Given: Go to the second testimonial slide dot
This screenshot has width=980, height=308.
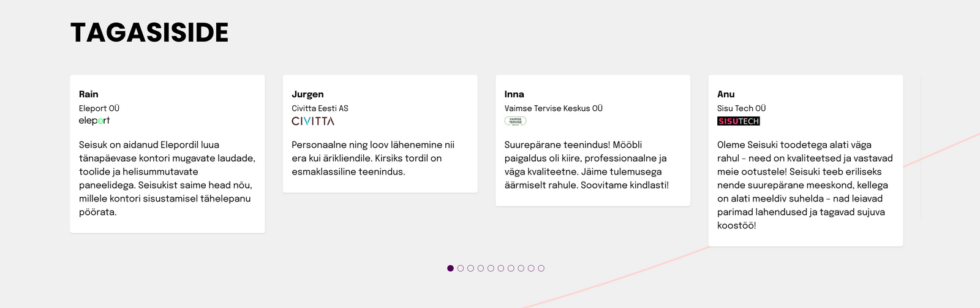Looking at the screenshot, I should [461, 268].
